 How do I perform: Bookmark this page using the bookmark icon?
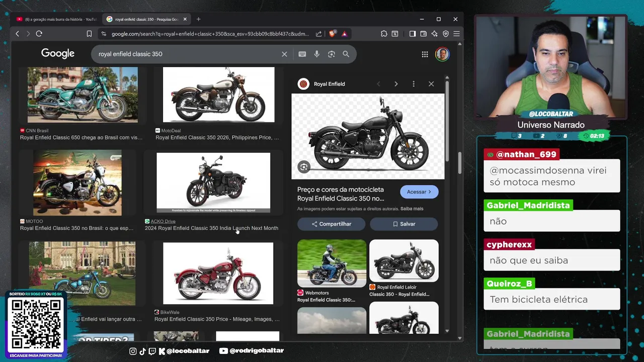pos(89,34)
